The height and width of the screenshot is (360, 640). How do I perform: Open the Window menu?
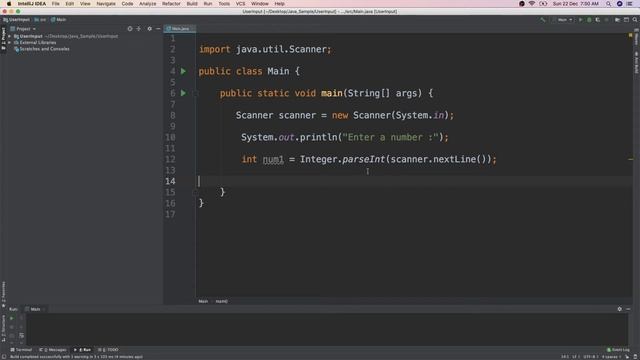tap(260, 4)
